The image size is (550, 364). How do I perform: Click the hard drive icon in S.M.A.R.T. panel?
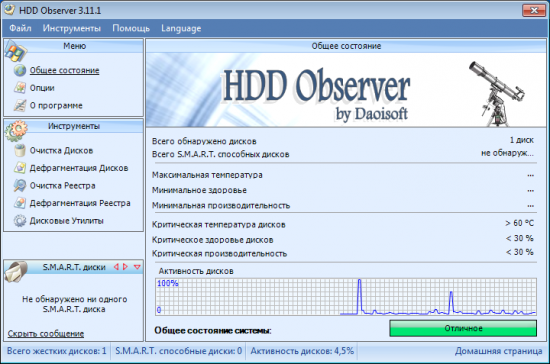point(16,271)
